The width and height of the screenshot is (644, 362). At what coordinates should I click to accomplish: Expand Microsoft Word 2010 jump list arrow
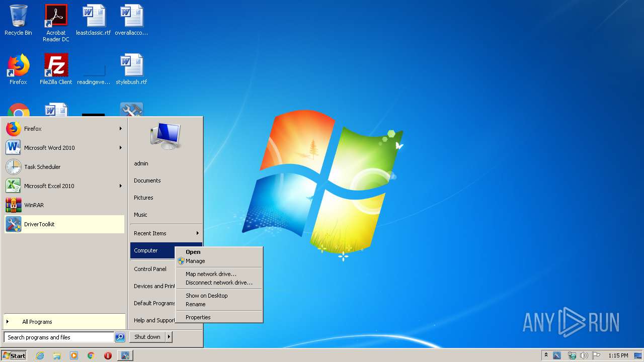coord(121,148)
